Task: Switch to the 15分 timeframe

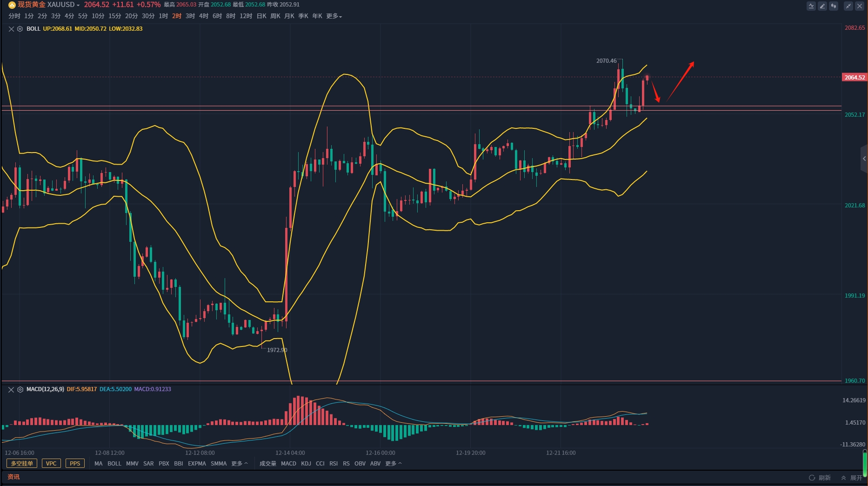Action: pyautogui.click(x=114, y=16)
